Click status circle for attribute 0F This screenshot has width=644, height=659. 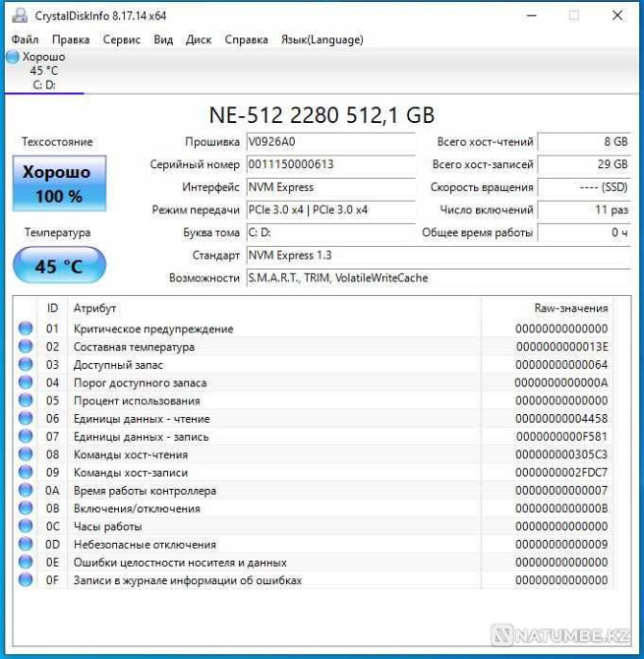(x=26, y=580)
